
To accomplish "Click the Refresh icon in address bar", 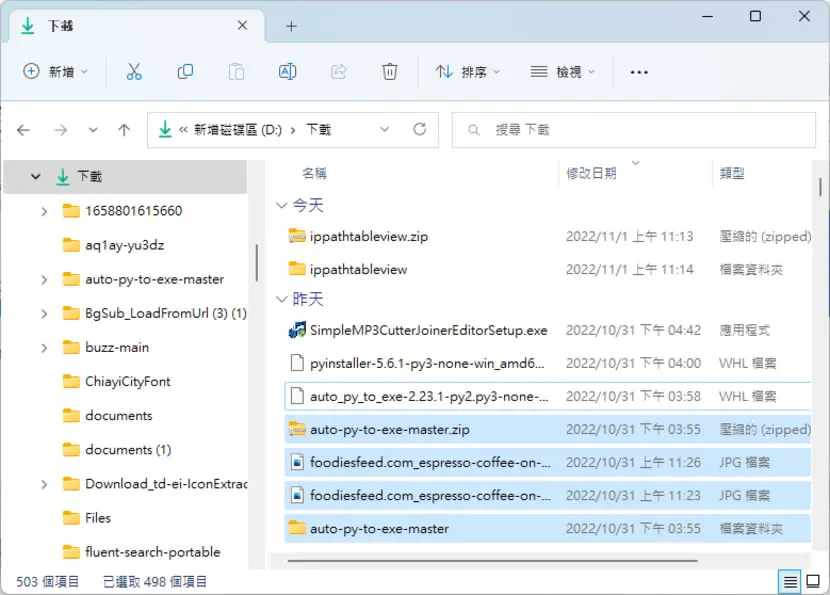I will (x=420, y=129).
